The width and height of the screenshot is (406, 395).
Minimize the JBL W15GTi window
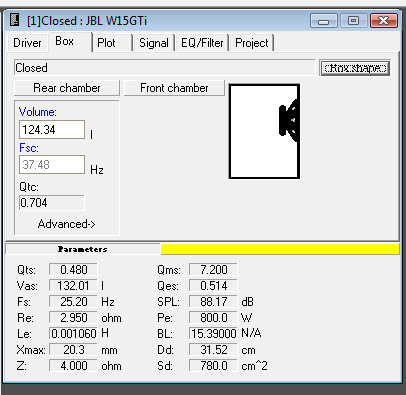(x=324, y=21)
